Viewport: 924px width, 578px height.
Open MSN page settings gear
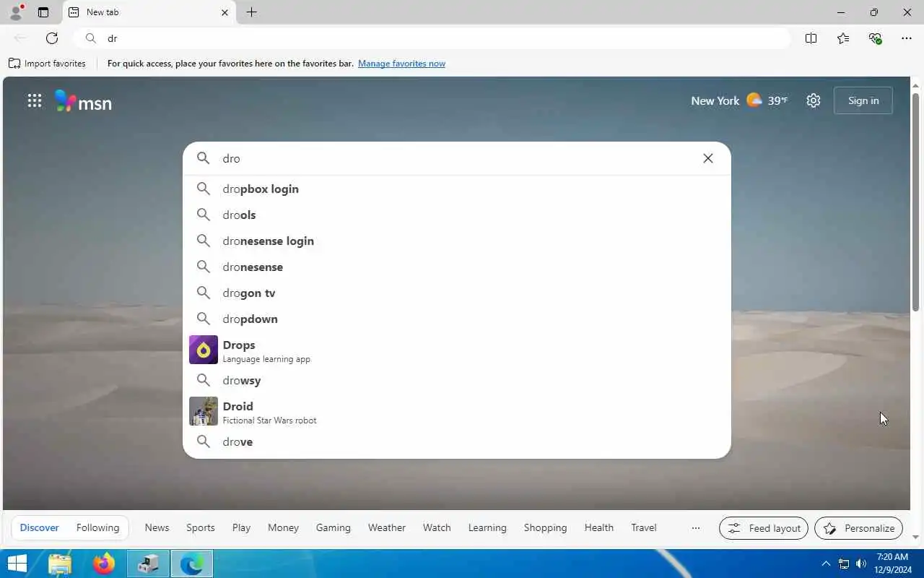pyautogui.click(x=814, y=100)
